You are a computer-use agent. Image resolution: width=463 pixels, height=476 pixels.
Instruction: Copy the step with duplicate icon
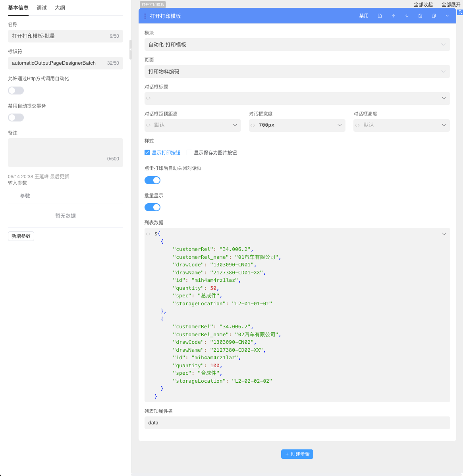434,16
